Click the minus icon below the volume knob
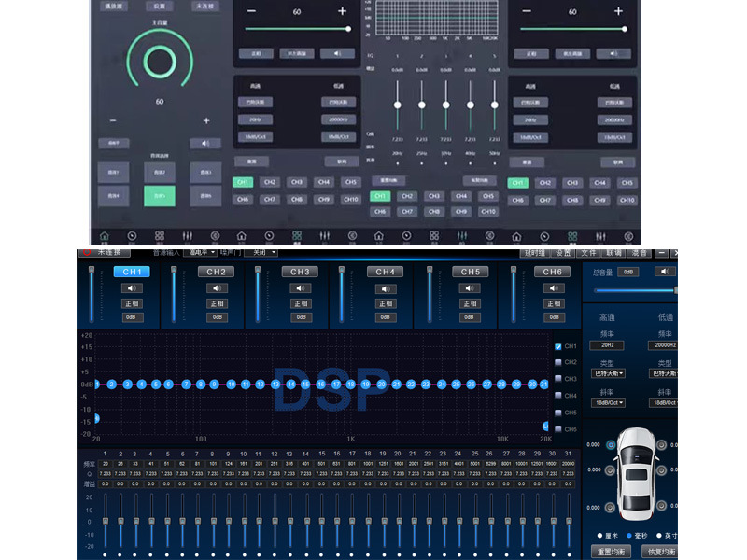 pyautogui.click(x=113, y=121)
